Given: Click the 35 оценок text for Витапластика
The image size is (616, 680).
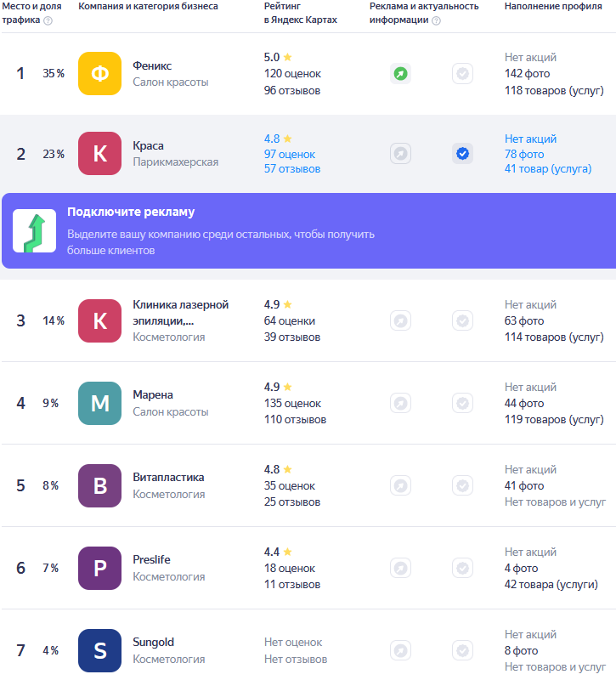Looking at the screenshot, I should click(290, 485).
